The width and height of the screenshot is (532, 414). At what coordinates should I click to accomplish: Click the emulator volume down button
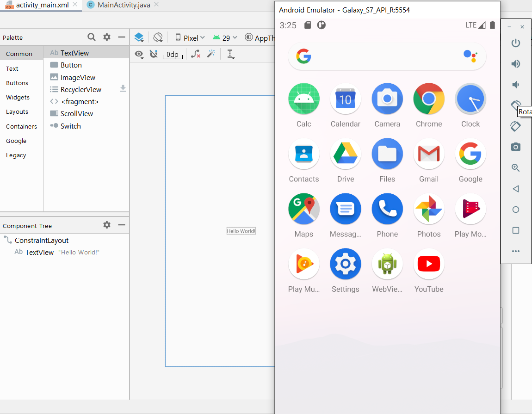[x=516, y=85]
